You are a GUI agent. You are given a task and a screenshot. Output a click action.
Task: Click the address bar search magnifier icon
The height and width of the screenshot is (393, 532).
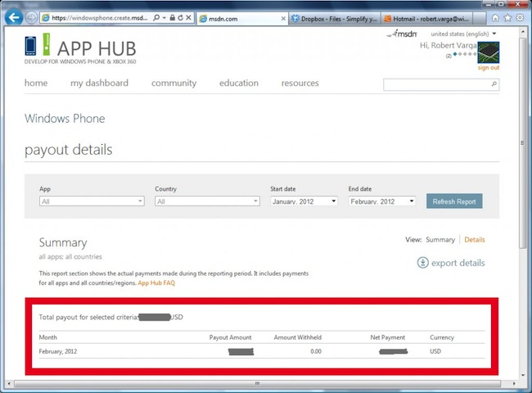(156, 18)
